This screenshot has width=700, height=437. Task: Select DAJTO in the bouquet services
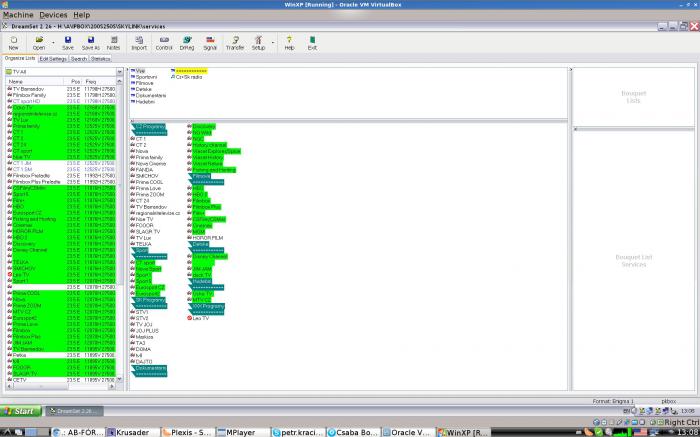pyautogui.click(x=144, y=362)
